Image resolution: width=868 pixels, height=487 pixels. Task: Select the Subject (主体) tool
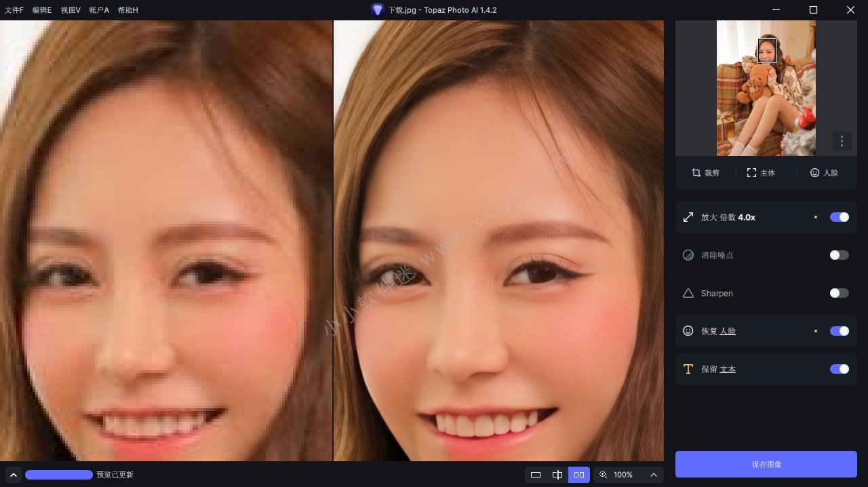[x=761, y=173]
